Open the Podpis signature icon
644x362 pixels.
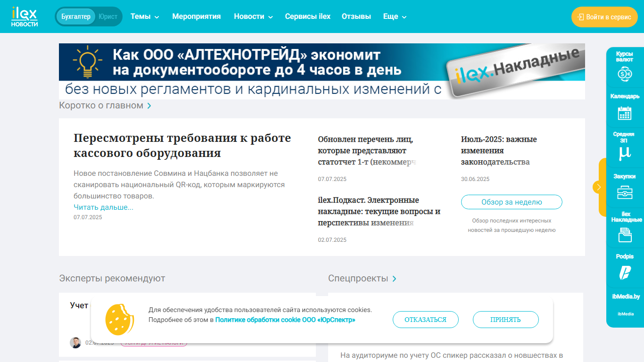click(625, 273)
